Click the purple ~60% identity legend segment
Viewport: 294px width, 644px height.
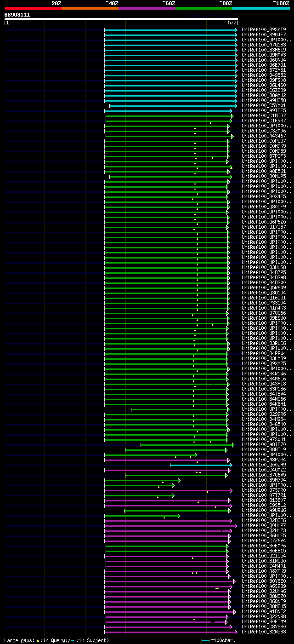[147, 8]
